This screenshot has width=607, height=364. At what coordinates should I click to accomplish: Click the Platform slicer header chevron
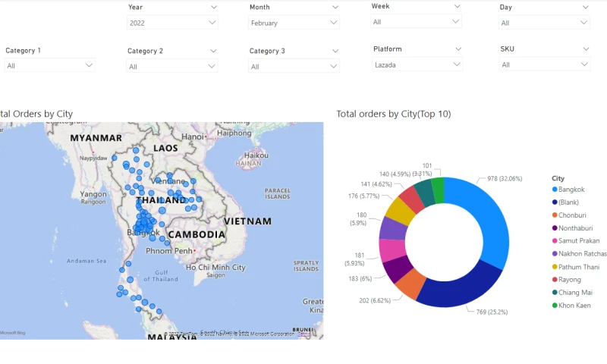[458, 49]
